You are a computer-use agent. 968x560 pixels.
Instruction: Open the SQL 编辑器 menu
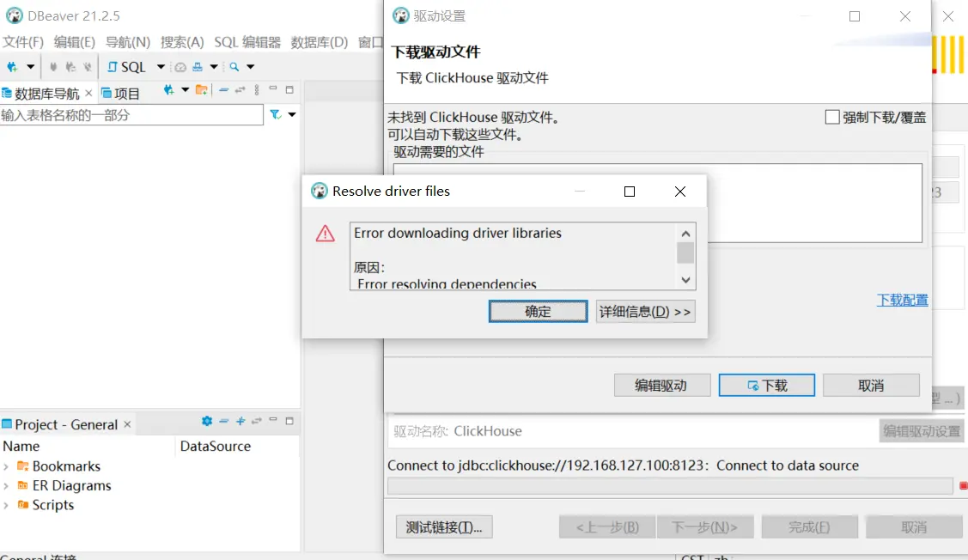(247, 42)
